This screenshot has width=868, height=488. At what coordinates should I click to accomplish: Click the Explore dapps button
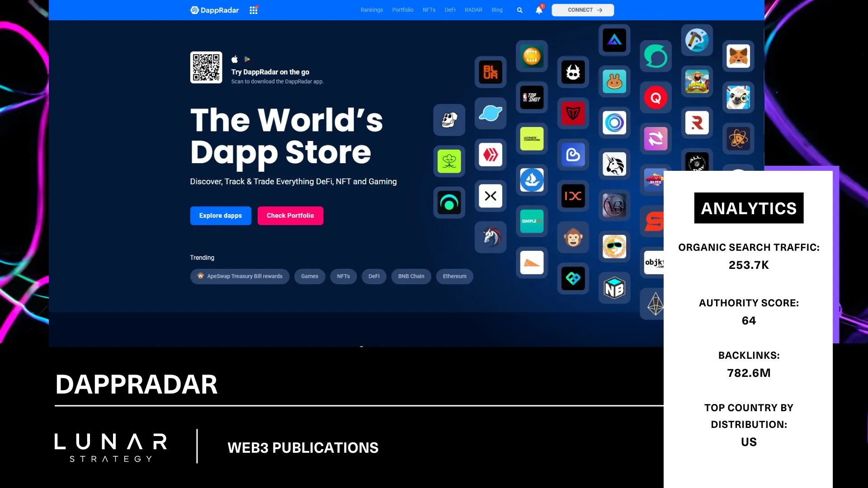click(x=221, y=216)
